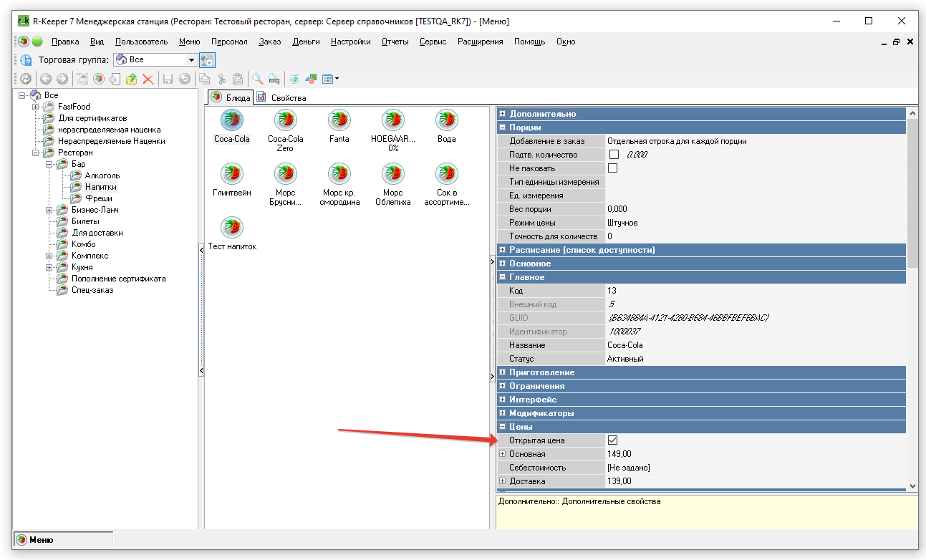Enable the Не паковать checkbox
The image size is (926, 560).
(613, 168)
